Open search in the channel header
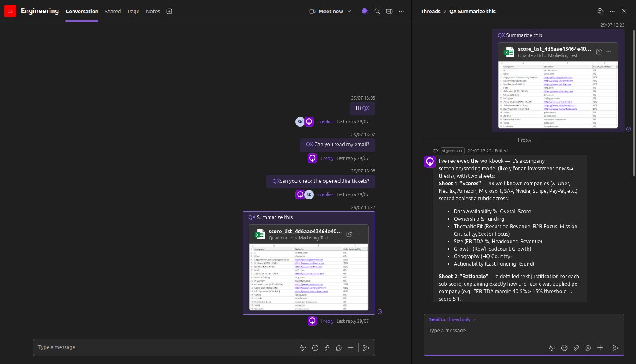This screenshot has width=636, height=364. (377, 11)
